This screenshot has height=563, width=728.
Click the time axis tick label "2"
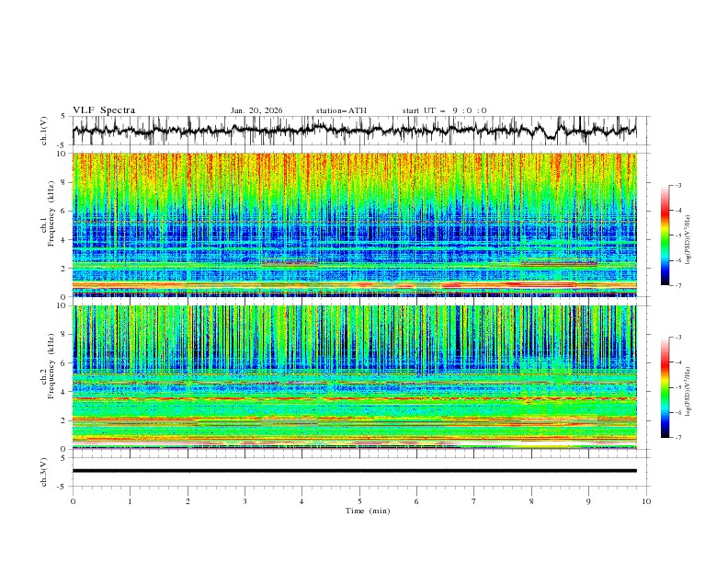(x=188, y=501)
